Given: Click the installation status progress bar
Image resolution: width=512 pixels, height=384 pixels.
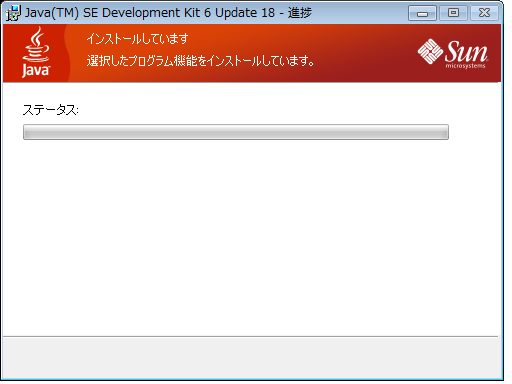Looking at the screenshot, I should point(236,132).
